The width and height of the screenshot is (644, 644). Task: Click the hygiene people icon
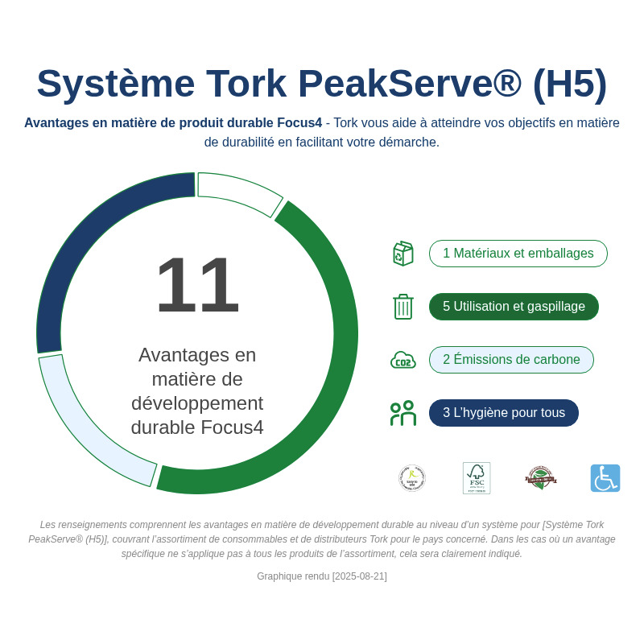pos(403,413)
